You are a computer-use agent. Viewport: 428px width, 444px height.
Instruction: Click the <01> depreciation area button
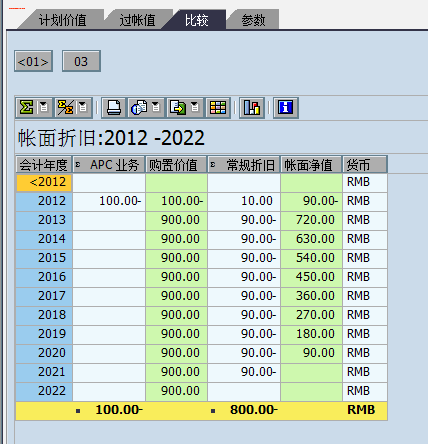[x=33, y=61]
